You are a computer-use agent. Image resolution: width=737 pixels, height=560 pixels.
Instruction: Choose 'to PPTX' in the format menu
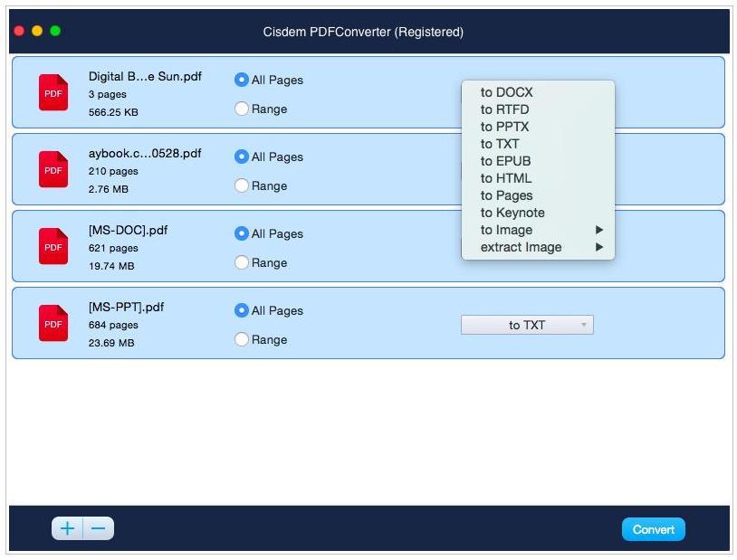538,127
